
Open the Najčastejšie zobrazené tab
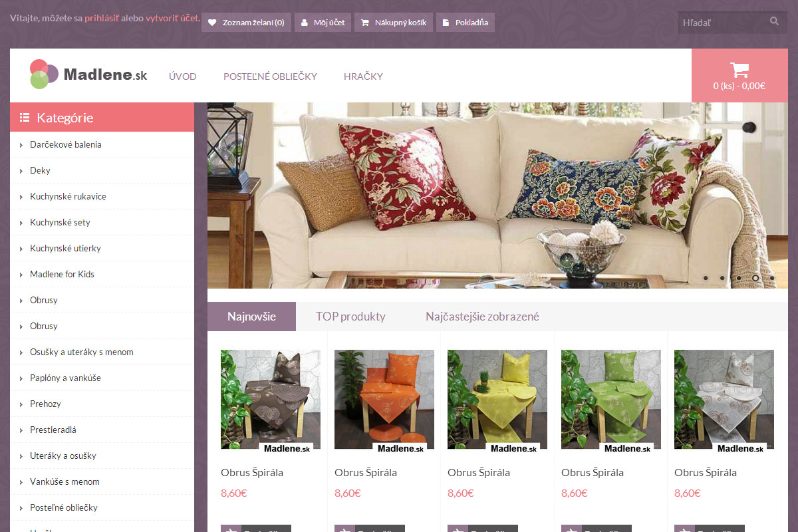click(482, 317)
